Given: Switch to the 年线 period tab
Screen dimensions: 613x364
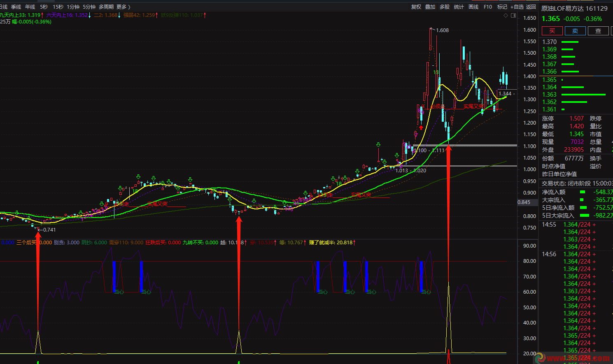Looking at the screenshot, I should coord(30,7).
